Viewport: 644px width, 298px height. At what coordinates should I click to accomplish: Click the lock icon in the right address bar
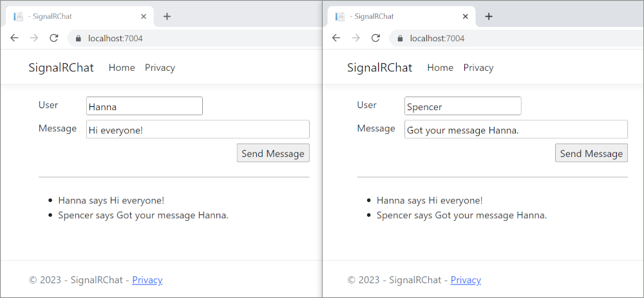pos(401,39)
